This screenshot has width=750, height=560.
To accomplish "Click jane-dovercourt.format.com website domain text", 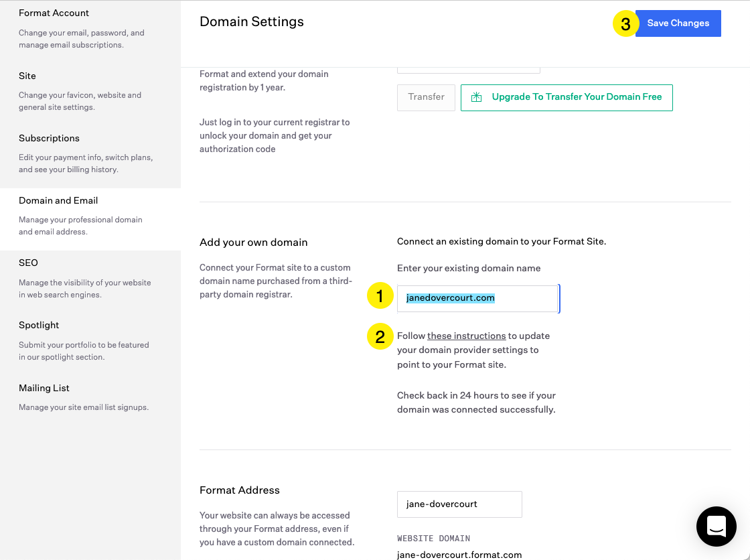I will 459,555.
